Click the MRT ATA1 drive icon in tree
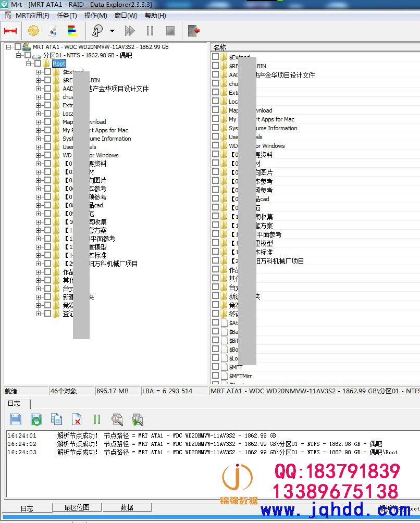The height and width of the screenshot is (523, 420). [x=27, y=47]
